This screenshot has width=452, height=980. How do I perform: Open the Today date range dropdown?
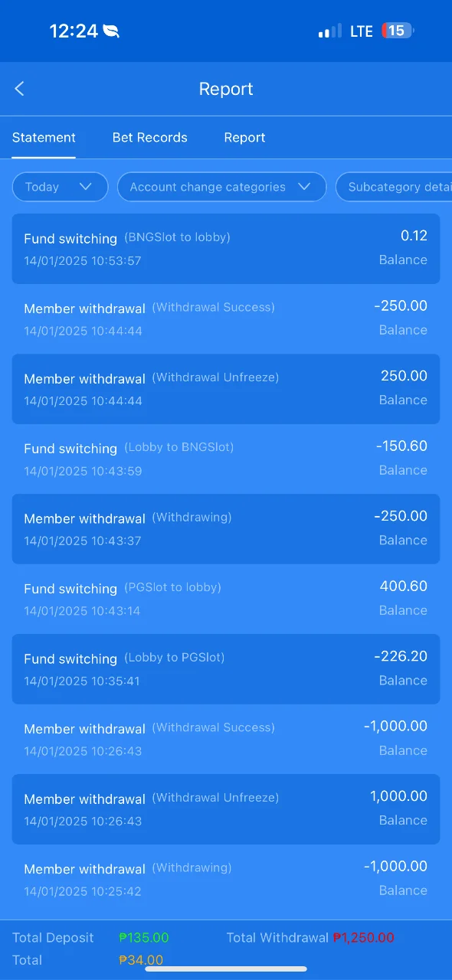pos(60,187)
